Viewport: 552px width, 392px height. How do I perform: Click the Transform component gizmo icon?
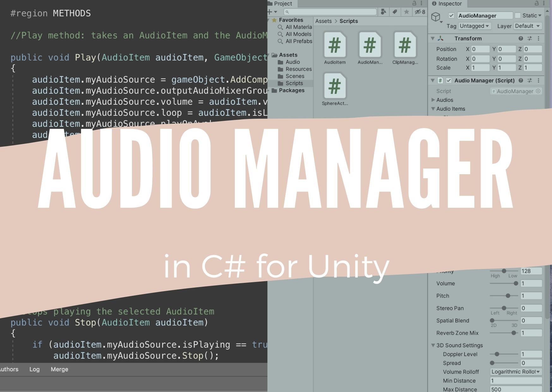pos(440,38)
